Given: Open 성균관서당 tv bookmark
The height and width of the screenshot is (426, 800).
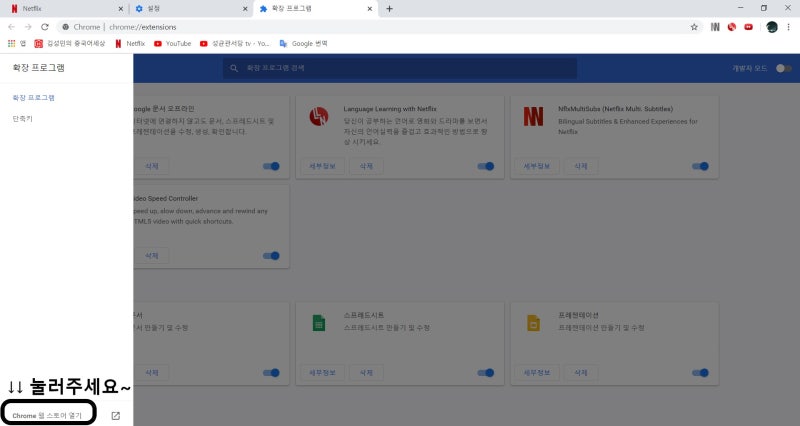Looking at the screenshot, I should pyautogui.click(x=235, y=44).
